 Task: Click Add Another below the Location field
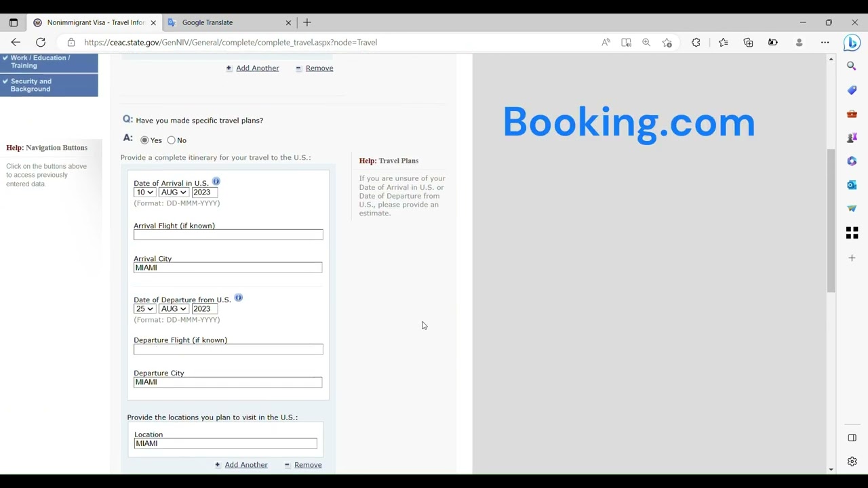[x=246, y=465]
